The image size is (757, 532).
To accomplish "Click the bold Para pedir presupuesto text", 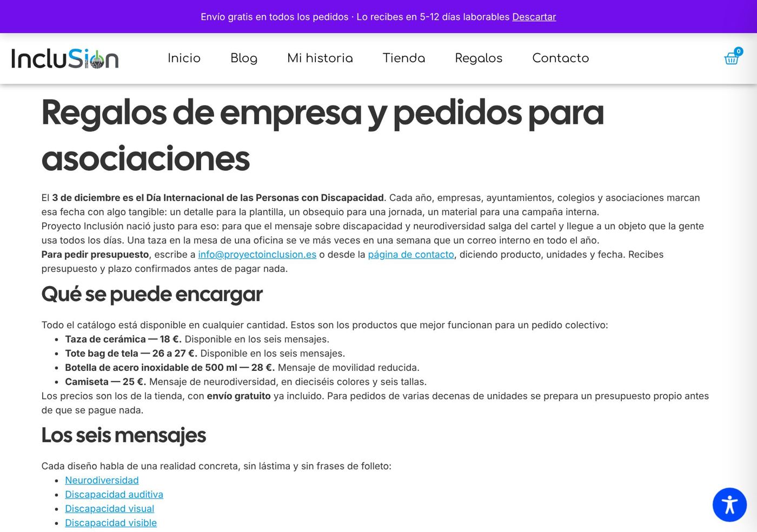I will tap(95, 255).
